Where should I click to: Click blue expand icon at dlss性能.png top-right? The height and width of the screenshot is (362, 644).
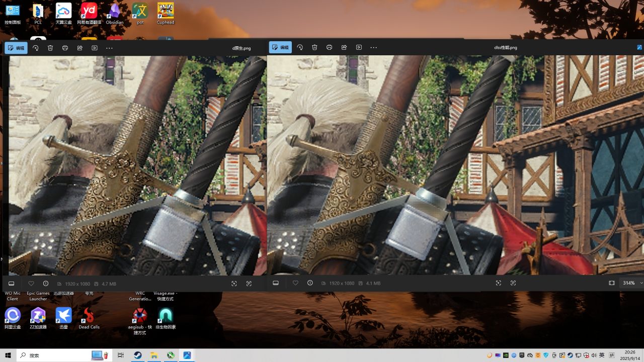640,47
